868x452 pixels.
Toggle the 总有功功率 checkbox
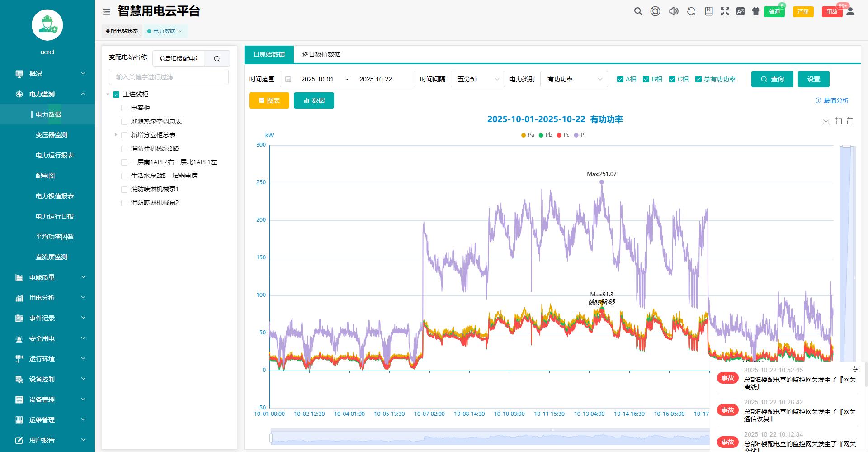(x=698, y=79)
